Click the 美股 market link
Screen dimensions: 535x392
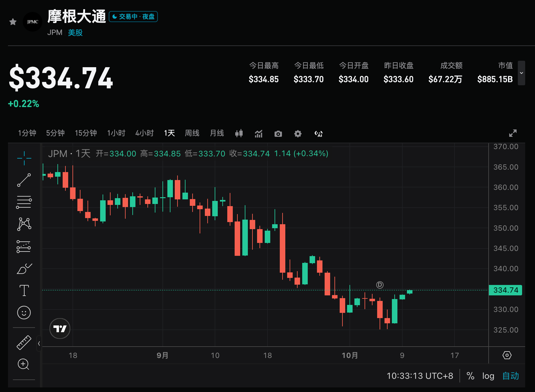75,33
